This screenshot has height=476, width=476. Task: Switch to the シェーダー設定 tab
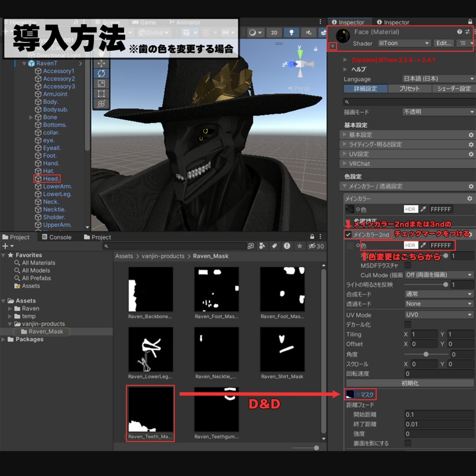454,89
